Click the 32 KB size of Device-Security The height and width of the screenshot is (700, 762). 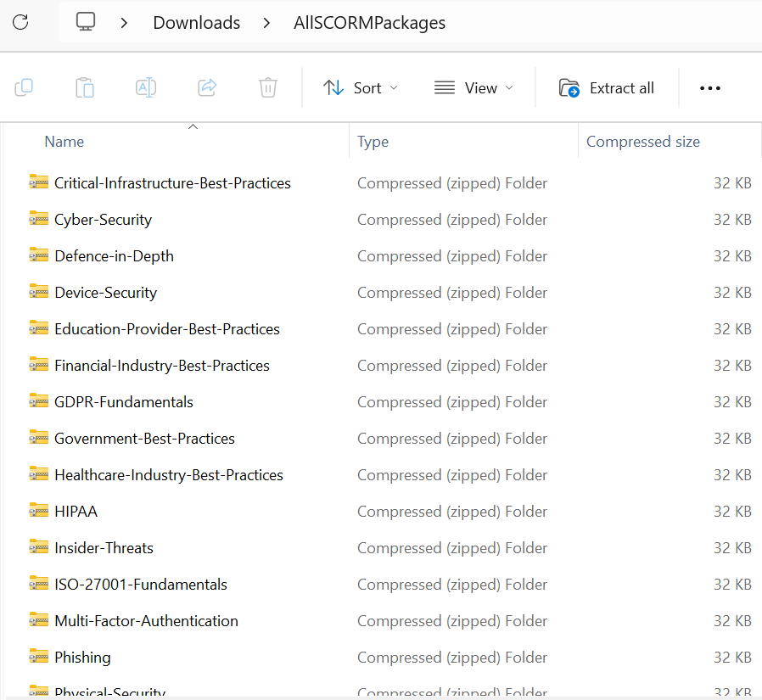[x=732, y=293]
